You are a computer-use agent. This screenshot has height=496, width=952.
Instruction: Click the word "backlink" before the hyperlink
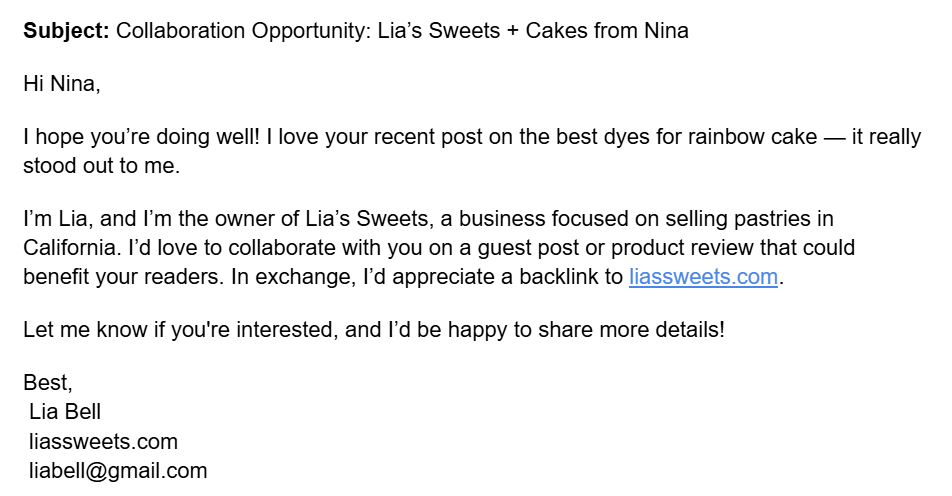[562, 277]
